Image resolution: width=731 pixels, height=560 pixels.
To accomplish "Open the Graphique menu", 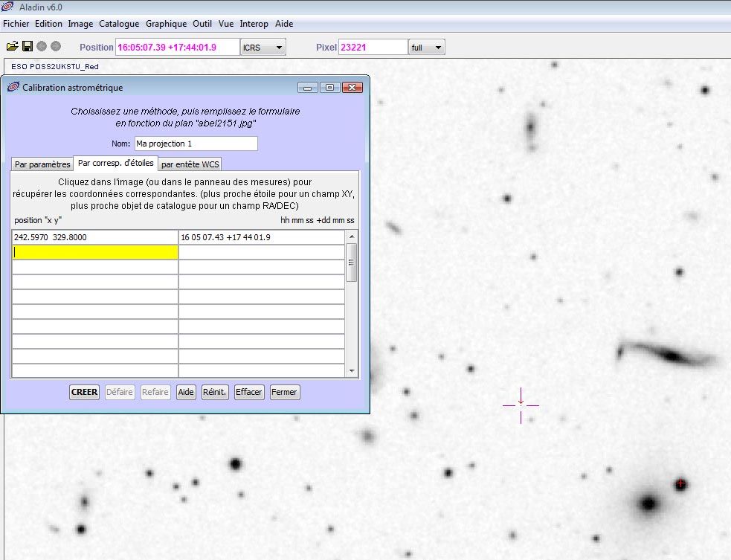I will tap(166, 24).
